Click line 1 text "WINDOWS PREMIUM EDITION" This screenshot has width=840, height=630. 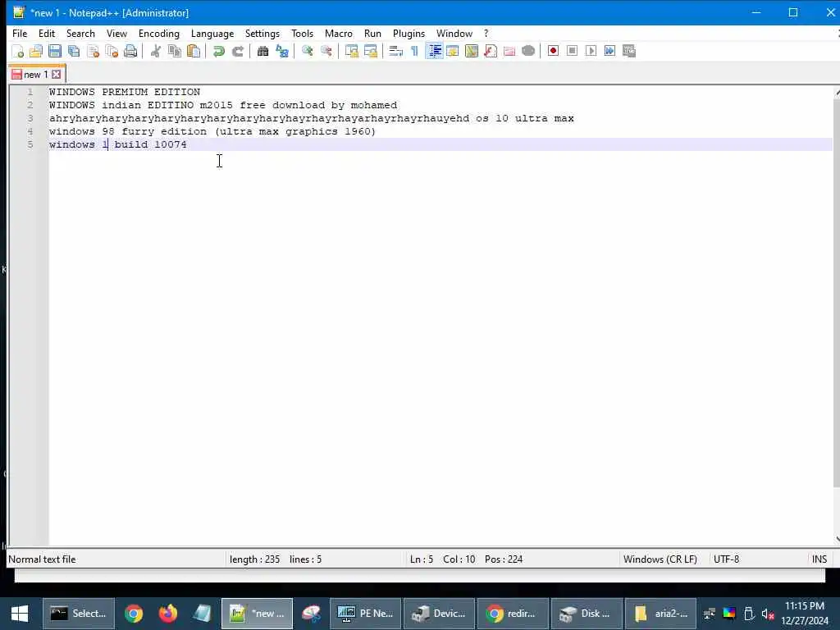coord(125,92)
